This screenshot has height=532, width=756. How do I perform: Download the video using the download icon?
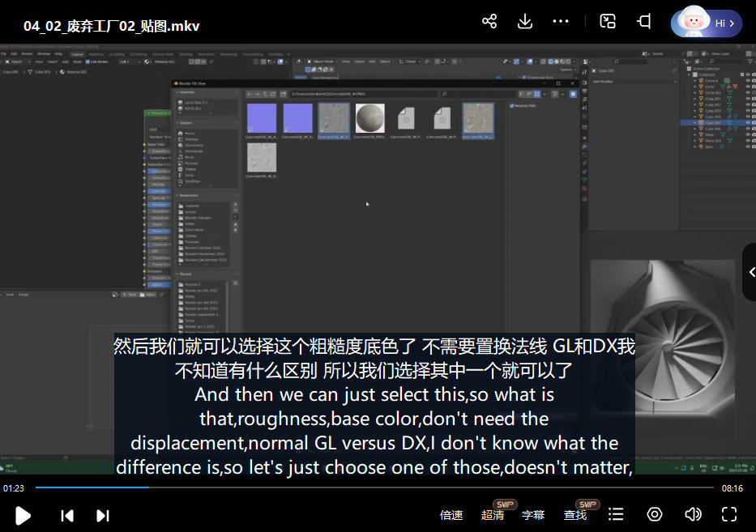click(x=525, y=22)
